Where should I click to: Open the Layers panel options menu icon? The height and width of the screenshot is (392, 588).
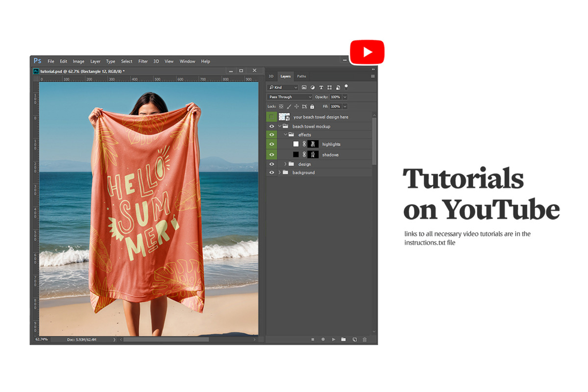coord(373,76)
